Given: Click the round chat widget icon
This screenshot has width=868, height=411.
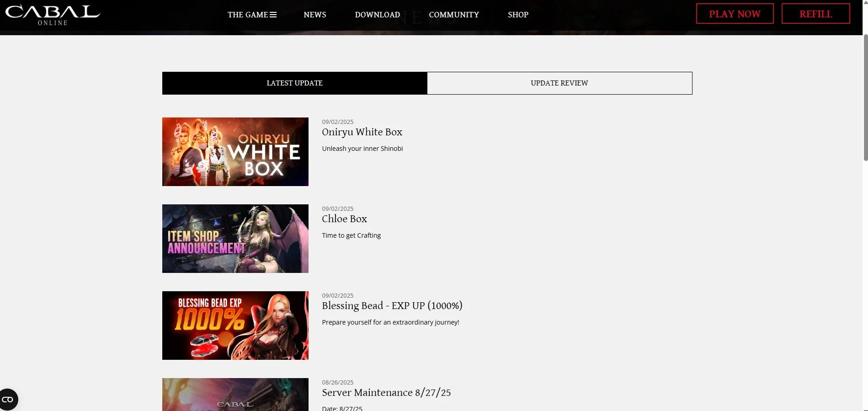Looking at the screenshot, I should pos(8,400).
